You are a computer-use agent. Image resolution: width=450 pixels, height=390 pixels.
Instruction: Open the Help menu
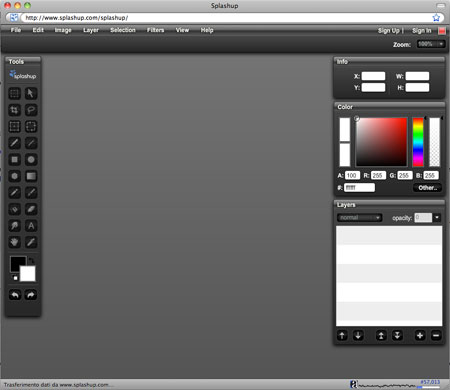tap(207, 30)
